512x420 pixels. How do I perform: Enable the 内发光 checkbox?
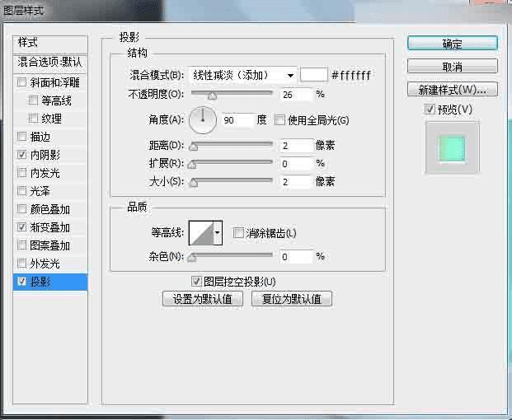pos(21,172)
